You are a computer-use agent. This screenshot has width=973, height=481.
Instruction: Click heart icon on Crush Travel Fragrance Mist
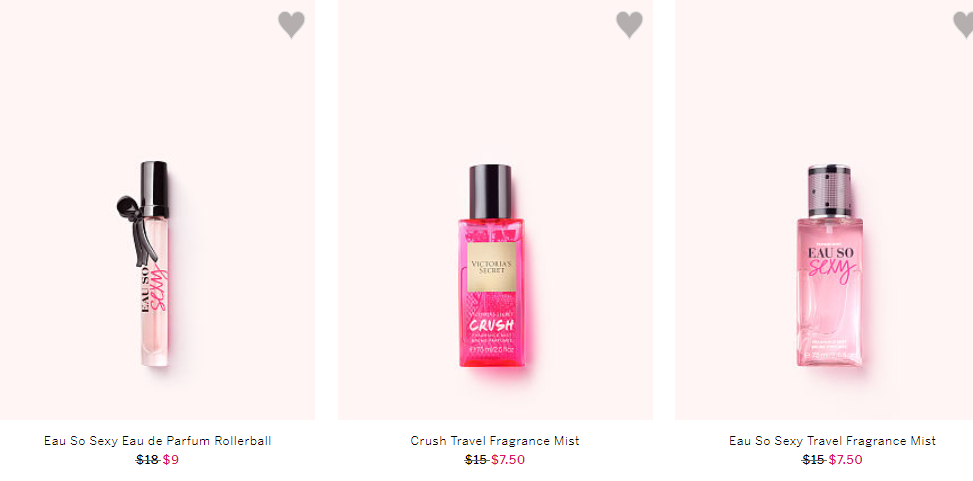(x=629, y=25)
